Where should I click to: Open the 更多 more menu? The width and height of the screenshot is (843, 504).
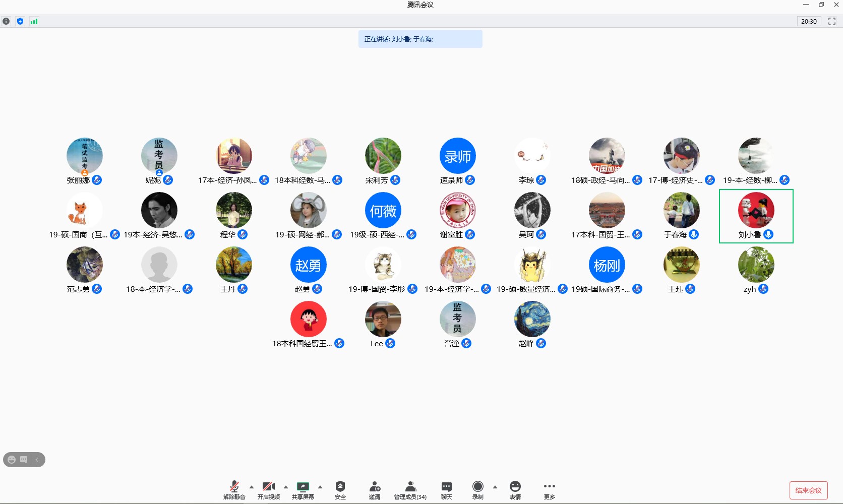549,489
